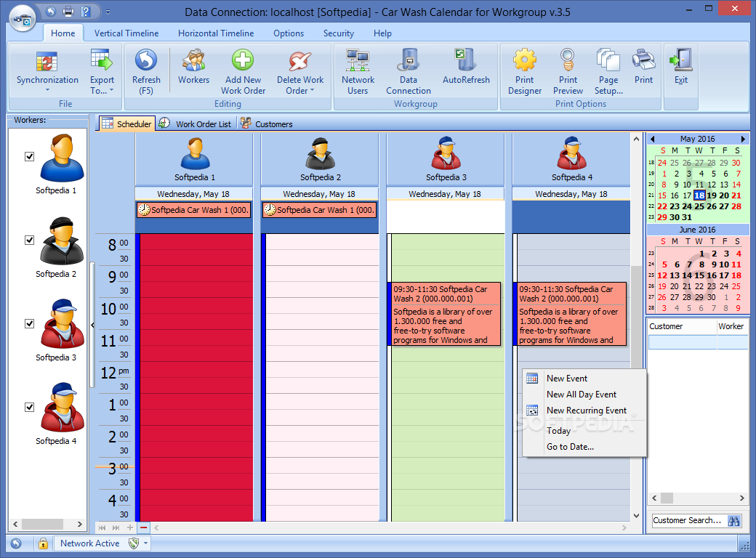
Task: Click the status bar shield icon
Action: pos(134,543)
